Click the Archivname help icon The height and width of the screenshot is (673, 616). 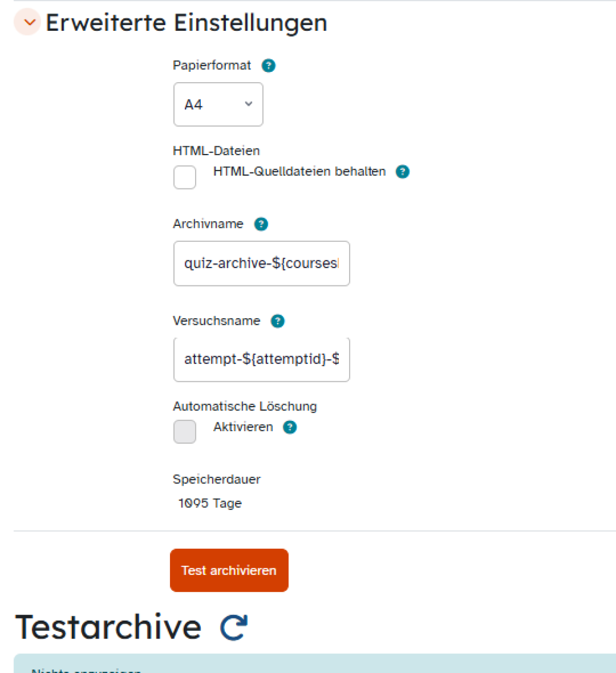click(x=261, y=224)
